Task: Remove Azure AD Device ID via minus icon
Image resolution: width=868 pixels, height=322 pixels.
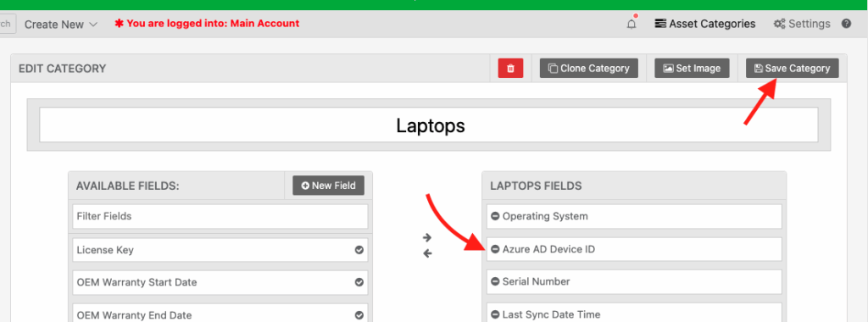Action: tap(495, 249)
